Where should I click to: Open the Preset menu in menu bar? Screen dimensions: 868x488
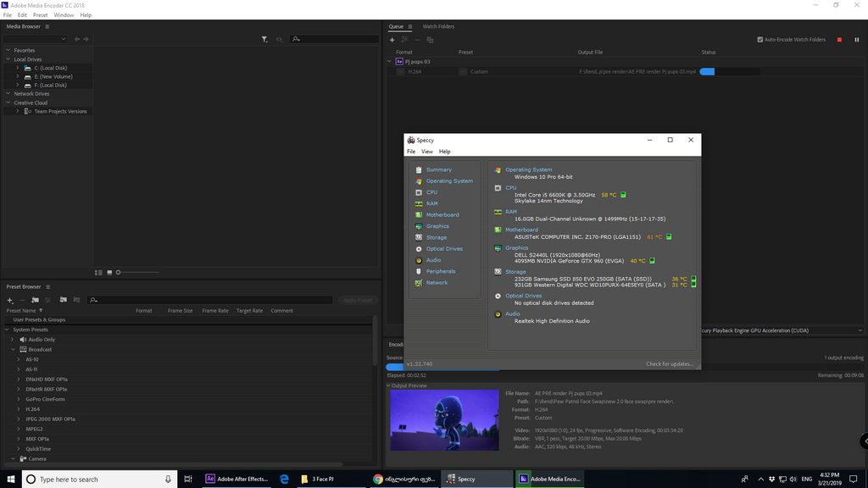tap(40, 15)
